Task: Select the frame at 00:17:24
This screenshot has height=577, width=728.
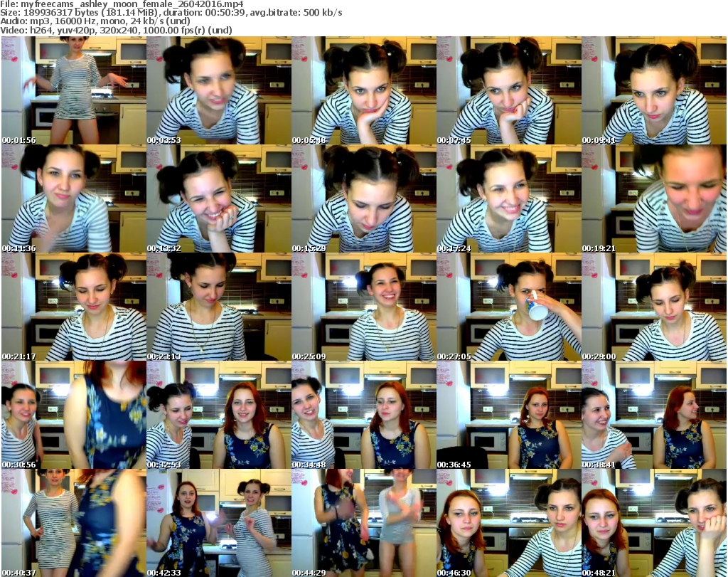Action: (509, 198)
